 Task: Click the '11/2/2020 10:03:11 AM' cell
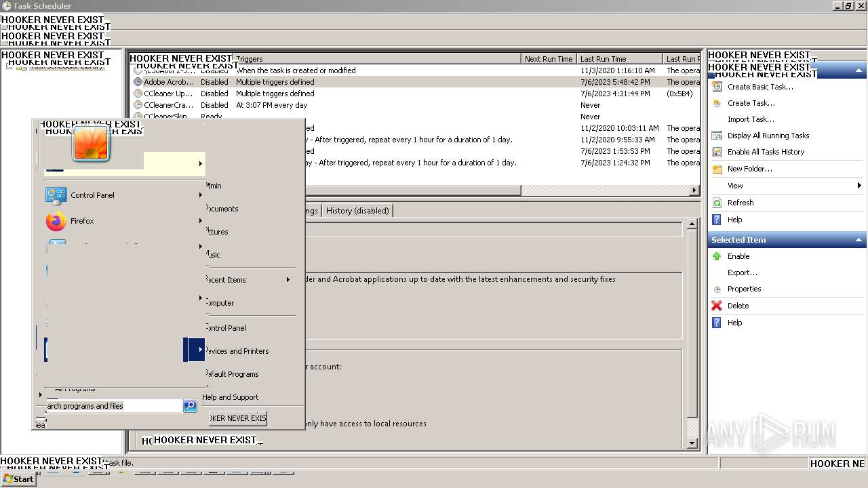pyautogui.click(x=620, y=128)
